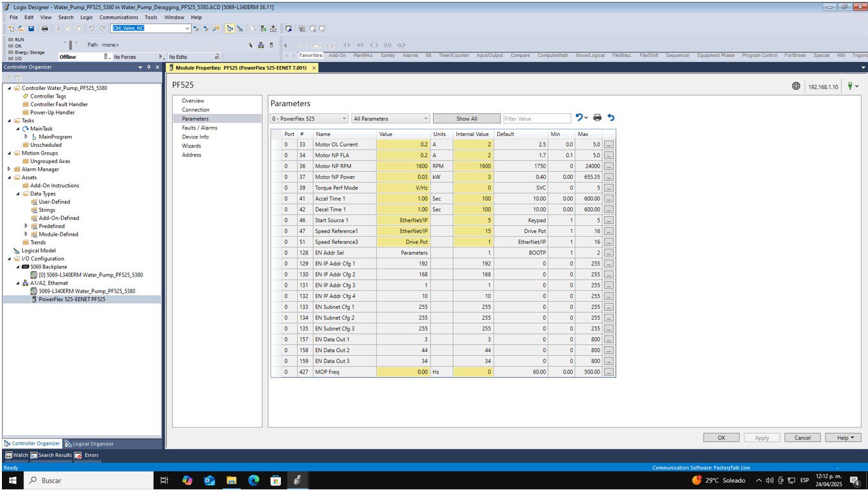Open the Edge browser from the taskbar
The width and height of the screenshot is (868, 490).
tap(254, 480)
